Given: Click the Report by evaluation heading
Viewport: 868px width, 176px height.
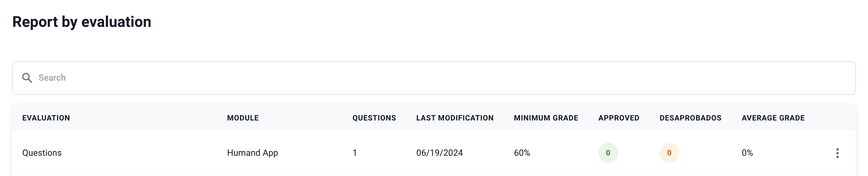Looking at the screenshot, I should point(82,22).
